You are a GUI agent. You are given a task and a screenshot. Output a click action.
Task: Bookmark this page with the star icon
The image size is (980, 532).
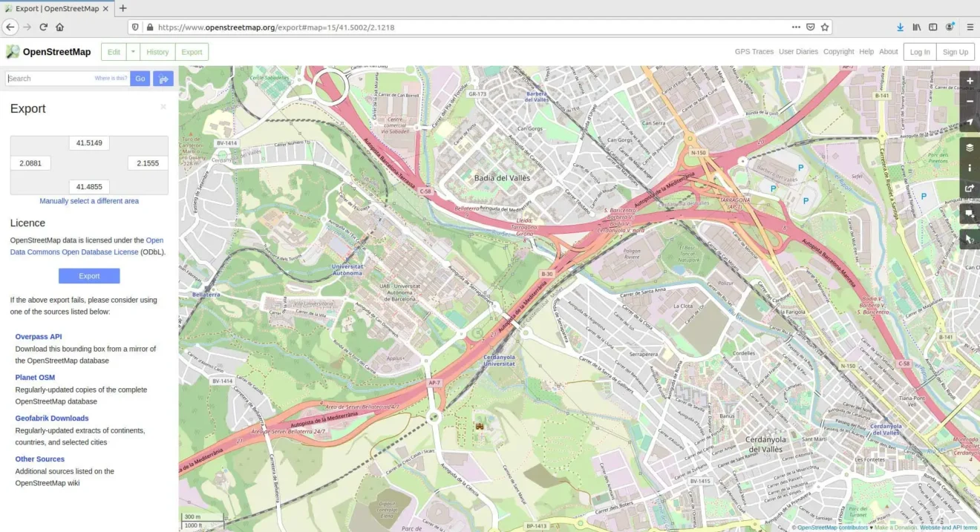point(825,27)
